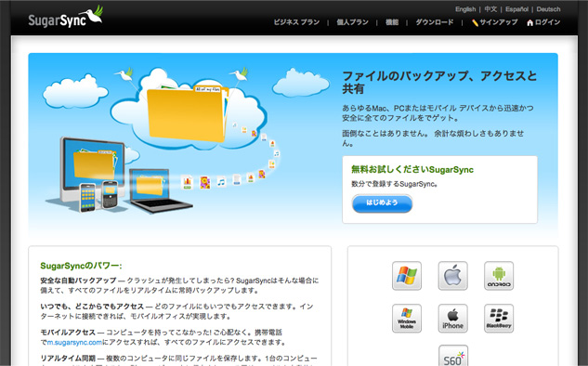Open the ビジネス プラン menu item
The height and width of the screenshot is (366, 588).
click(296, 22)
